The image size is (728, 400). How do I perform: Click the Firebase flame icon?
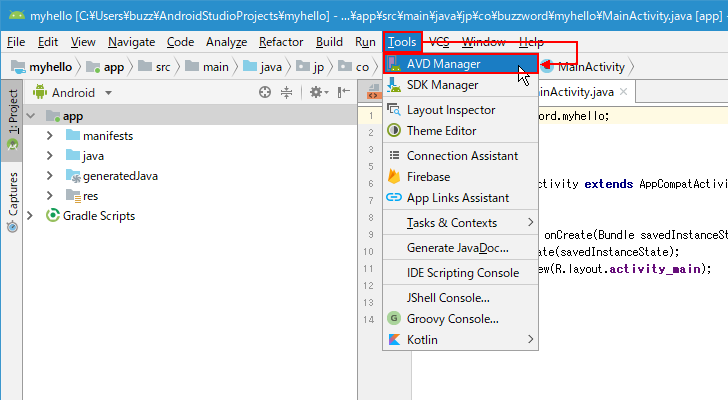tap(394, 176)
